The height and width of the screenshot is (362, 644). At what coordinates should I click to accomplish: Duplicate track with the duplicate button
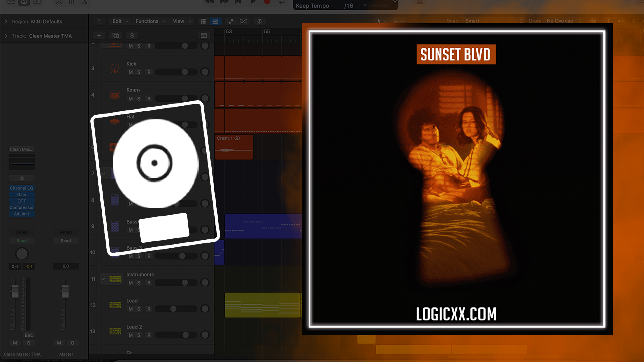click(116, 35)
